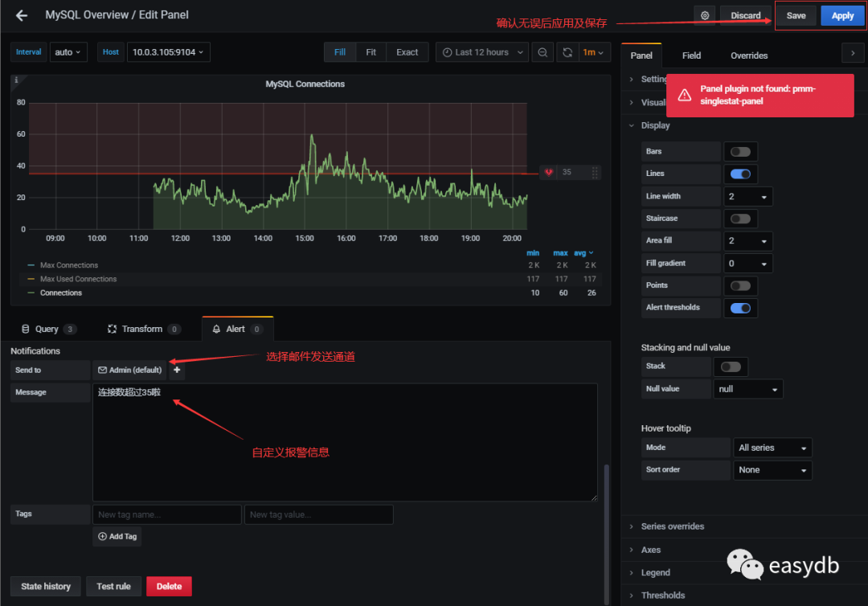Click the Test rule button

point(113,586)
